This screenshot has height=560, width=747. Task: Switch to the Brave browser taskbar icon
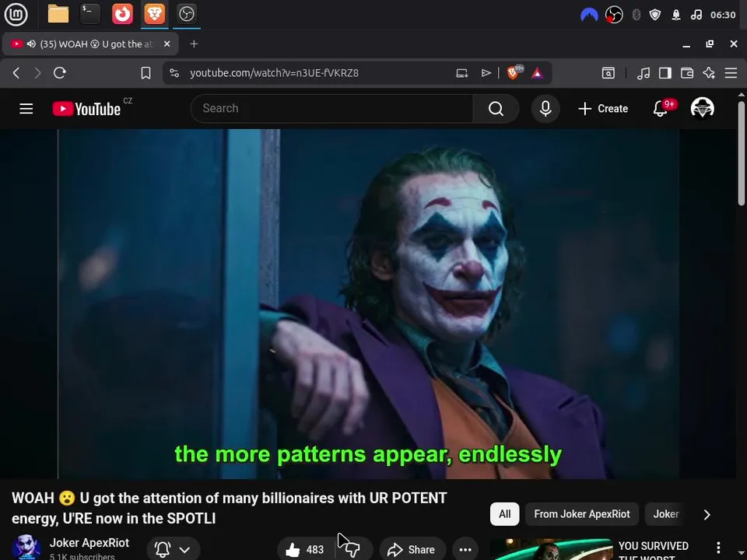point(154,14)
